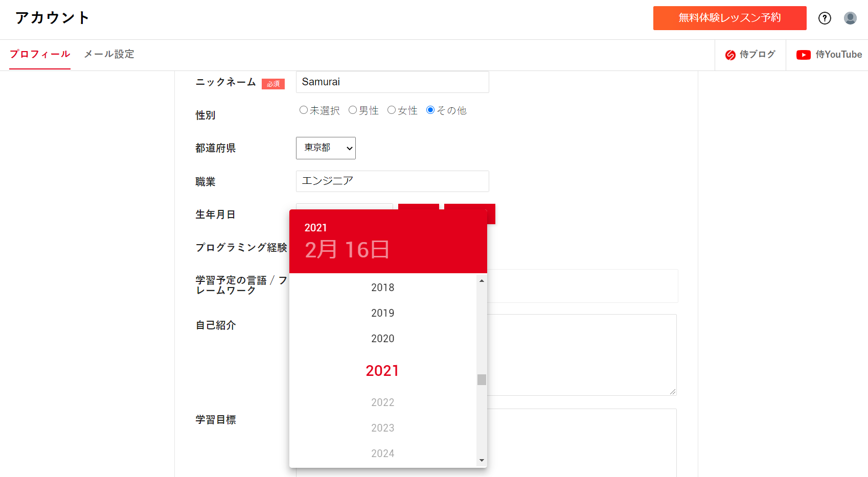The image size is (868, 477).
Task: Click the 職業 field showing エンジニア
Action: pos(392,181)
